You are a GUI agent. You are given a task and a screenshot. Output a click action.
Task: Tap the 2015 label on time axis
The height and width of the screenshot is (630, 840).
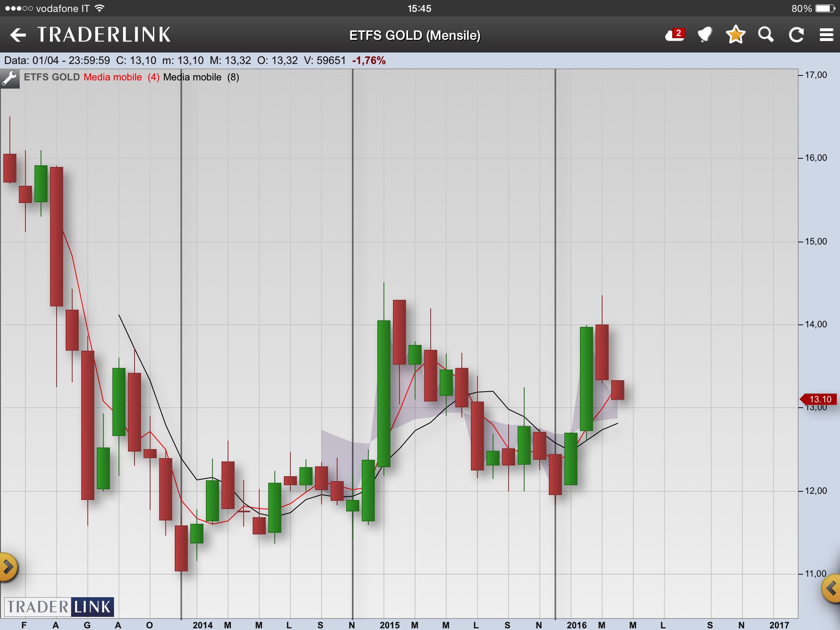(390, 625)
